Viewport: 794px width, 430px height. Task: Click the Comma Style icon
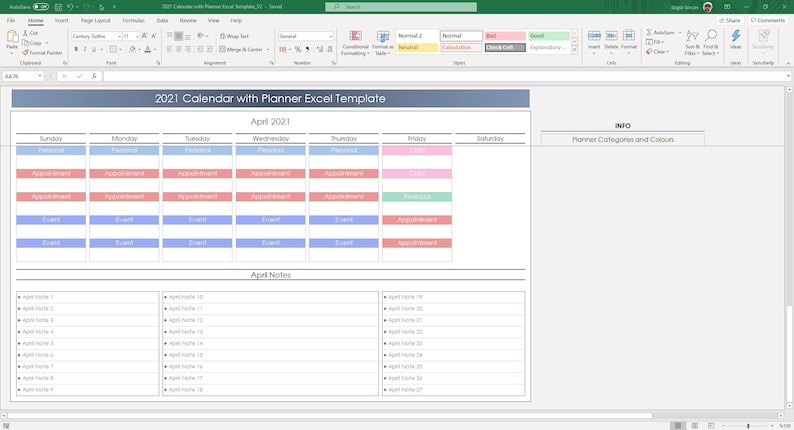pyautogui.click(x=307, y=50)
